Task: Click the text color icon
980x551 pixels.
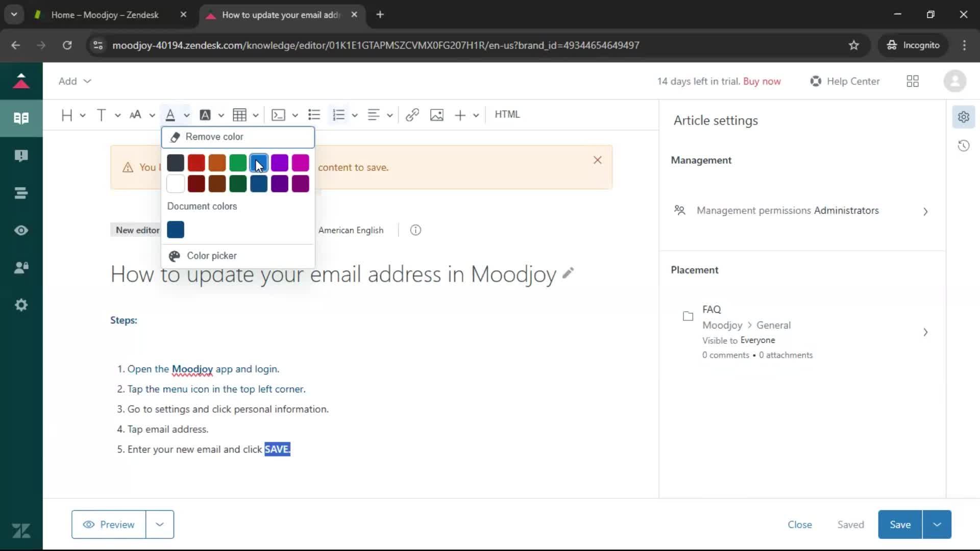Action: 170,115
